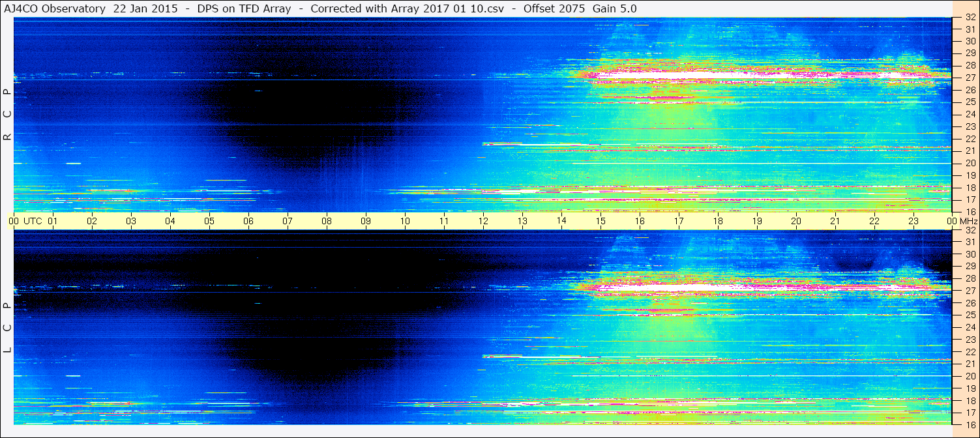Image resolution: width=980 pixels, height=438 pixels.
Task: Click the 24 MHz label in LCP panel
Action: point(970,327)
